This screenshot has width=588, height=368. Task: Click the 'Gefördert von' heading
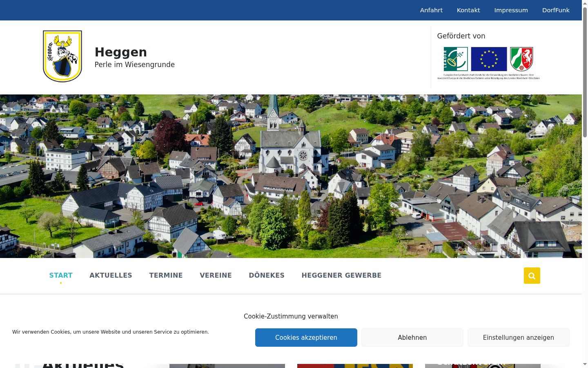coord(461,36)
